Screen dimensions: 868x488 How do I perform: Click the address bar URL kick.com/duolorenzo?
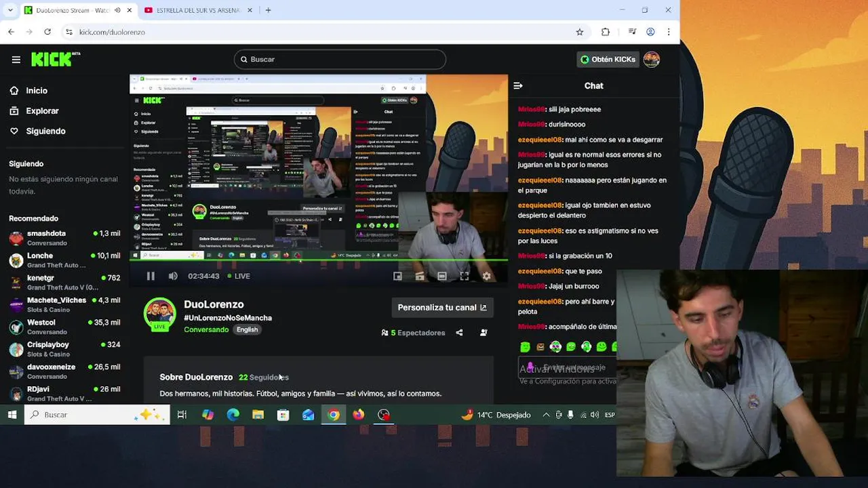tap(112, 32)
